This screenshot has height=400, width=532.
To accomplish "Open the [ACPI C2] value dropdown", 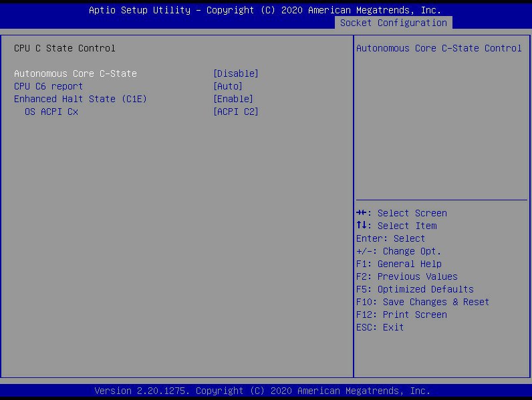I will pyautogui.click(x=236, y=112).
